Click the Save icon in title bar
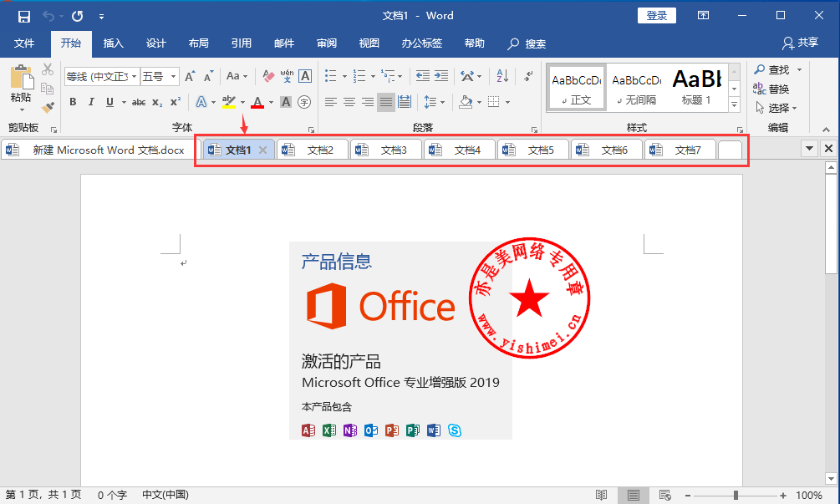This screenshot has width=840, height=504. [23, 16]
